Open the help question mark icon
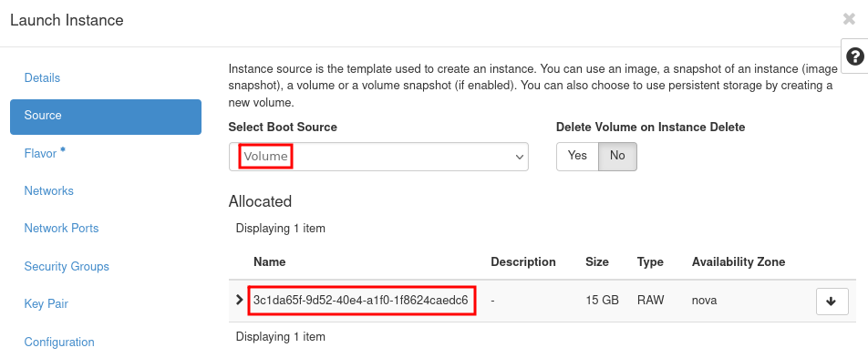This screenshot has height=358, width=868. coord(854,56)
